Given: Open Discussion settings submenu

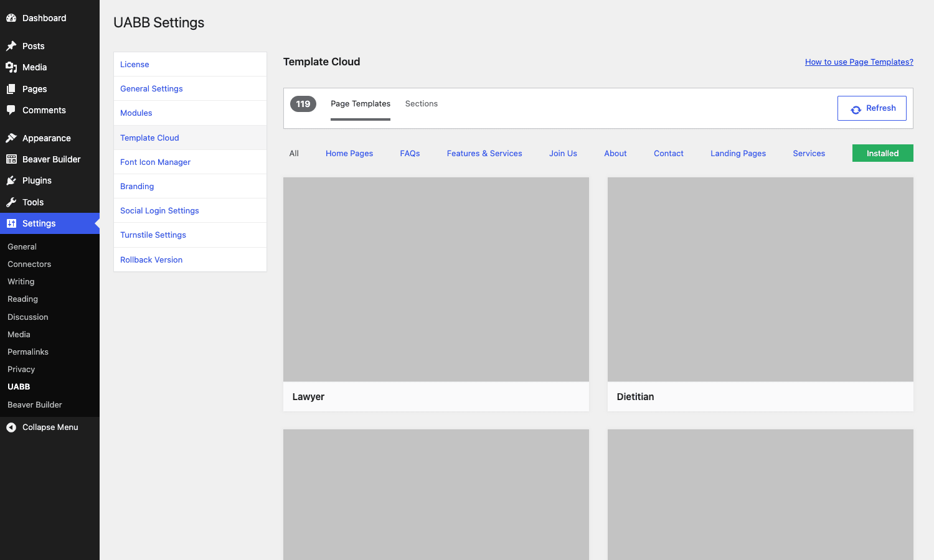Looking at the screenshot, I should point(28,317).
